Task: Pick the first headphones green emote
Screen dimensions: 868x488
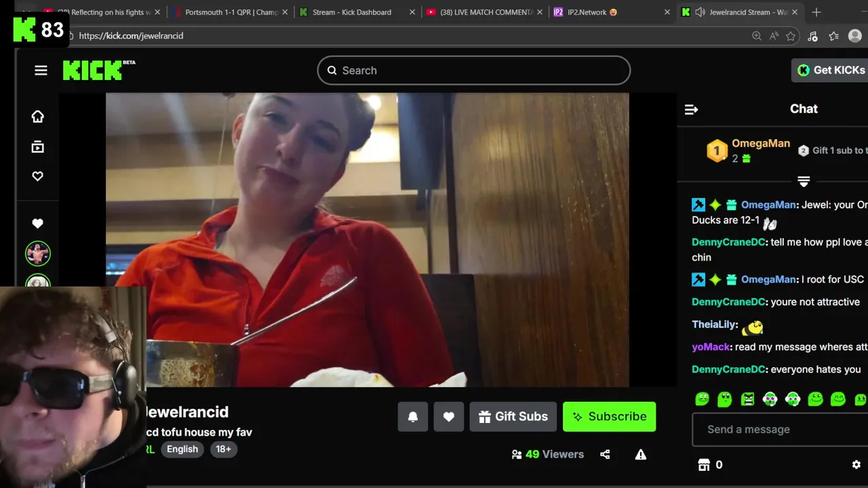Action: tap(770, 399)
